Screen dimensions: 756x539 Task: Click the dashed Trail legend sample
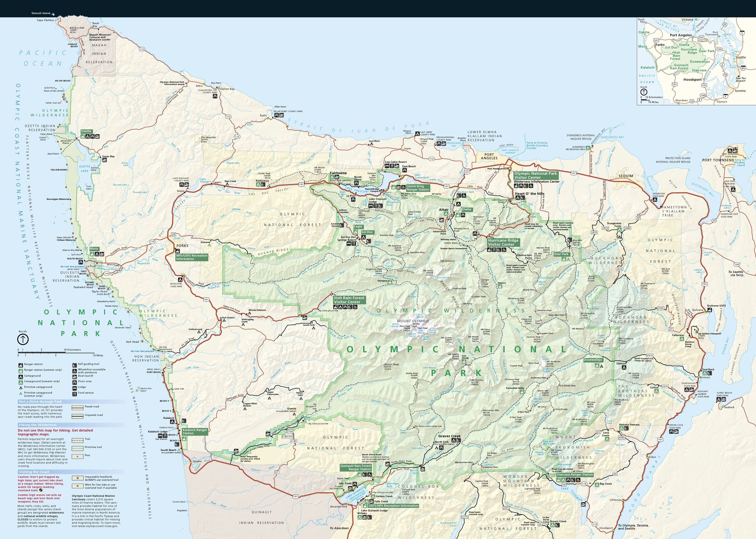pos(77,440)
